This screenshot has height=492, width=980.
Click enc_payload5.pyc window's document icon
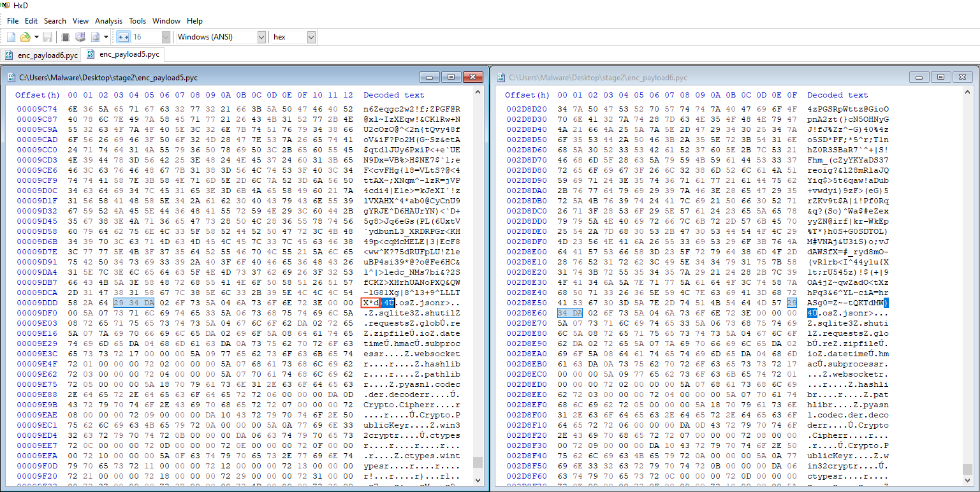point(11,77)
